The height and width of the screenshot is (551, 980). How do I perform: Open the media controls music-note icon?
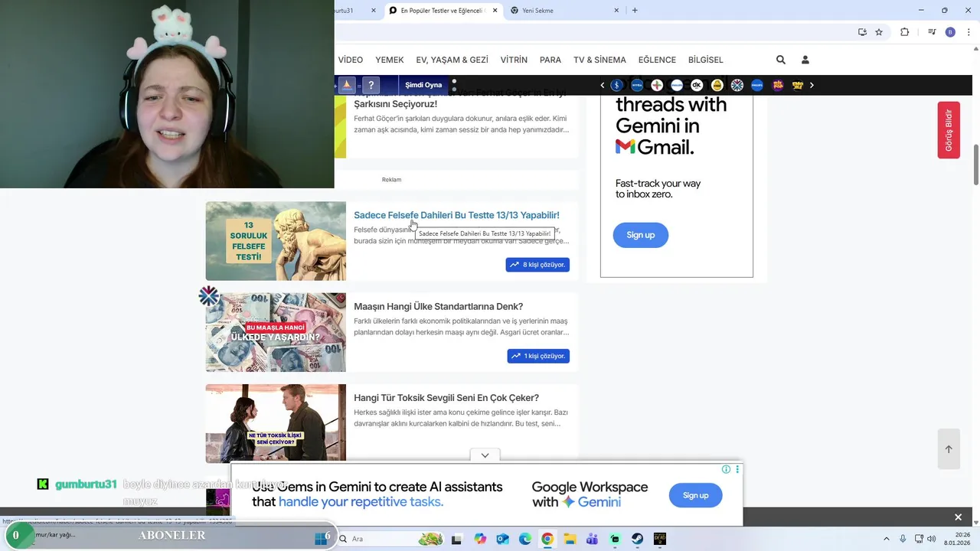pos(932,32)
